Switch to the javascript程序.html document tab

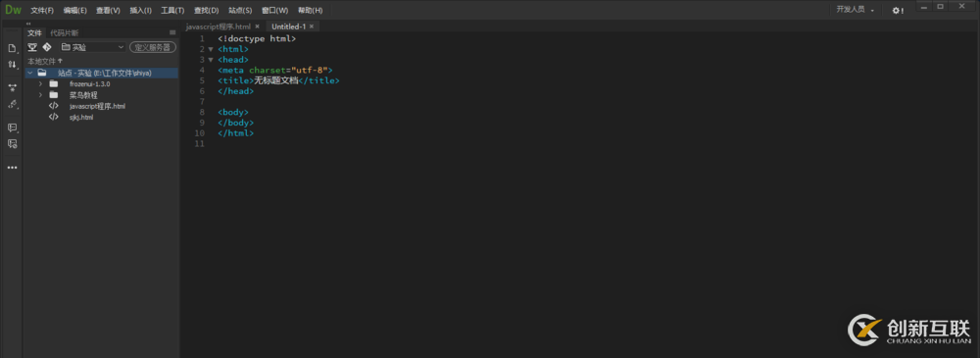(219, 26)
